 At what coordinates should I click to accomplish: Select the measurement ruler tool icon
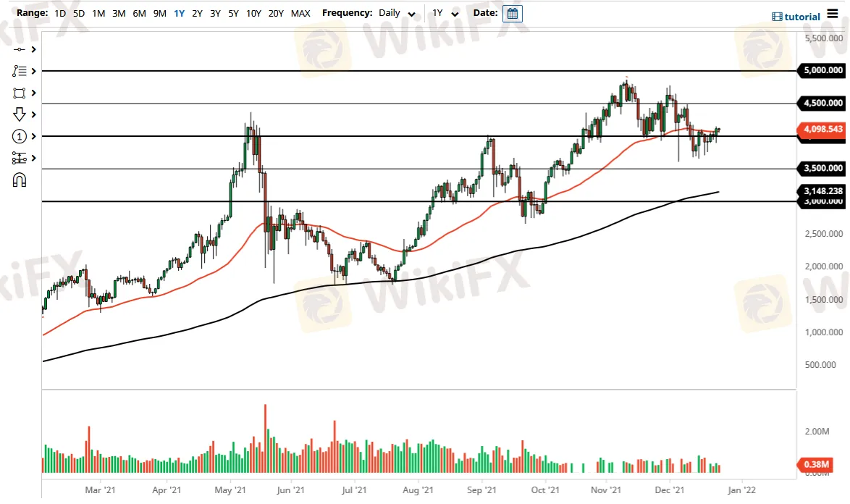(19, 158)
